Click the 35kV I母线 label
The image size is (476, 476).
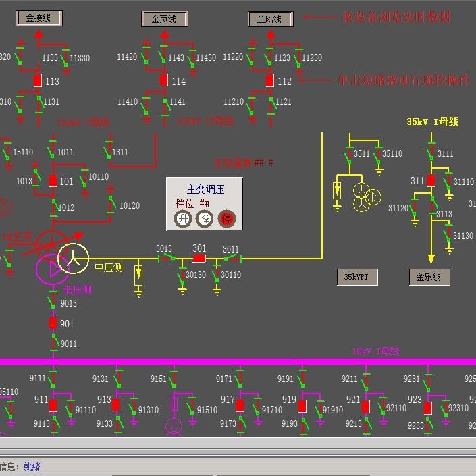[x=432, y=122]
